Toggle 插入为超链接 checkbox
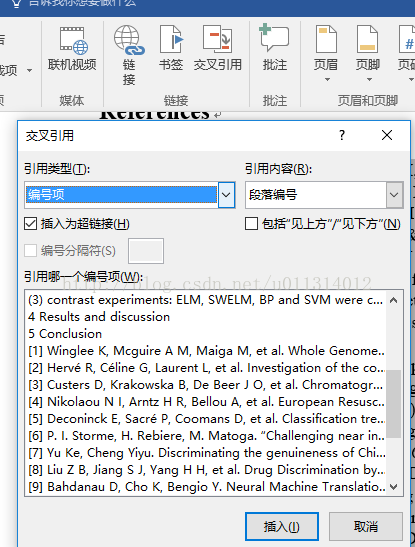This screenshot has width=415, height=547. (x=30, y=224)
